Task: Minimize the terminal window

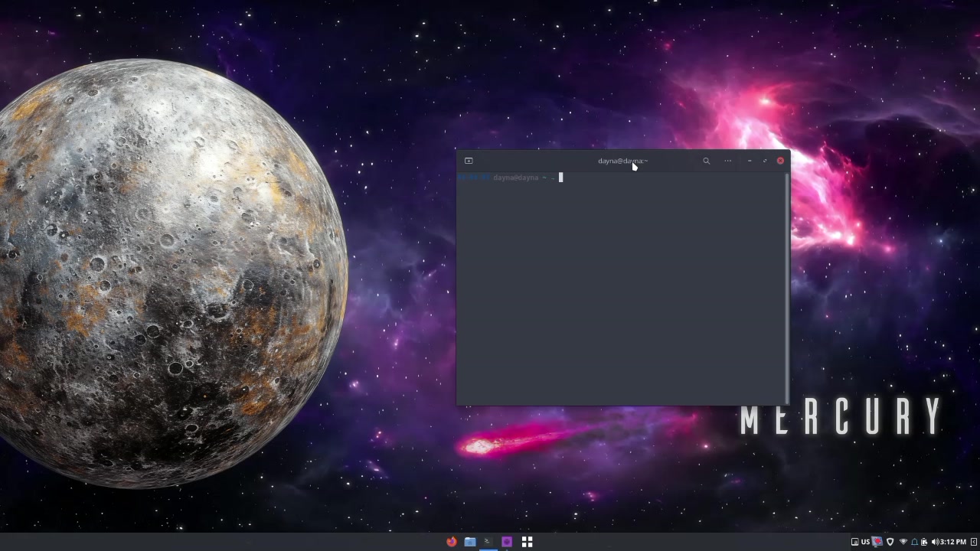Action: point(749,161)
